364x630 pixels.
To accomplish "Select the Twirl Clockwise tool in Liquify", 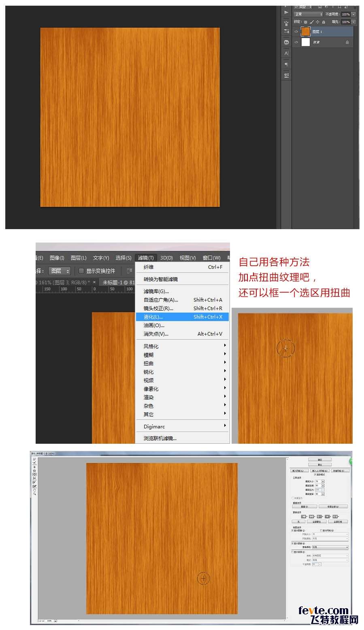I will tap(34, 467).
